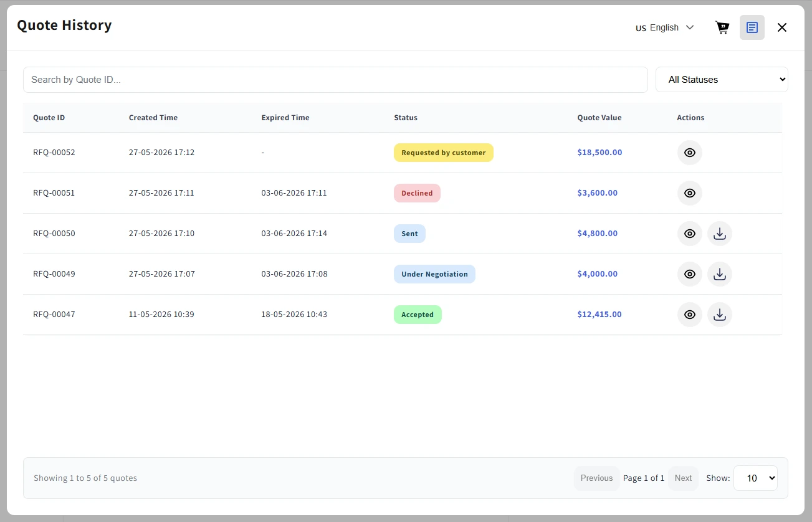Open the Show rows-per-page dropdown

tap(755, 478)
